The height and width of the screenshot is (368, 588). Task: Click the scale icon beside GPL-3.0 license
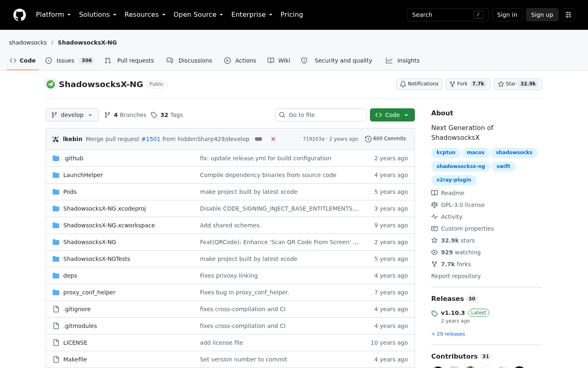point(434,205)
